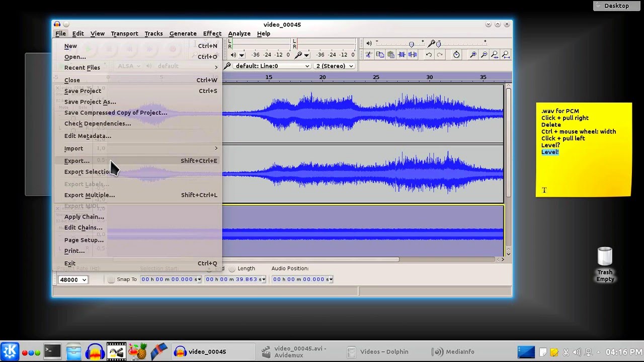Screen dimensions: 644x362
Task: Open the 2 (Stereo) channels dropdown
Action: coord(334,66)
